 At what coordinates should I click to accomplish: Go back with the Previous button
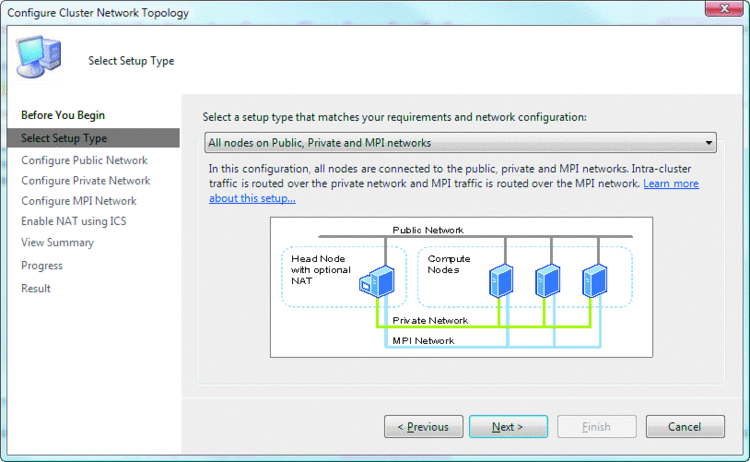pyautogui.click(x=423, y=426)
